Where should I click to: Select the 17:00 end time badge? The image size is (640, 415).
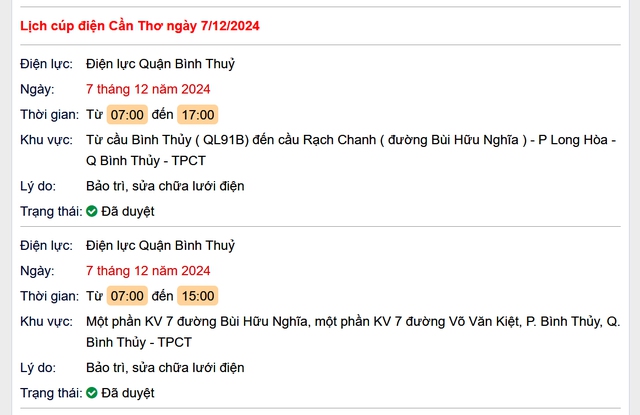[198, 115]
